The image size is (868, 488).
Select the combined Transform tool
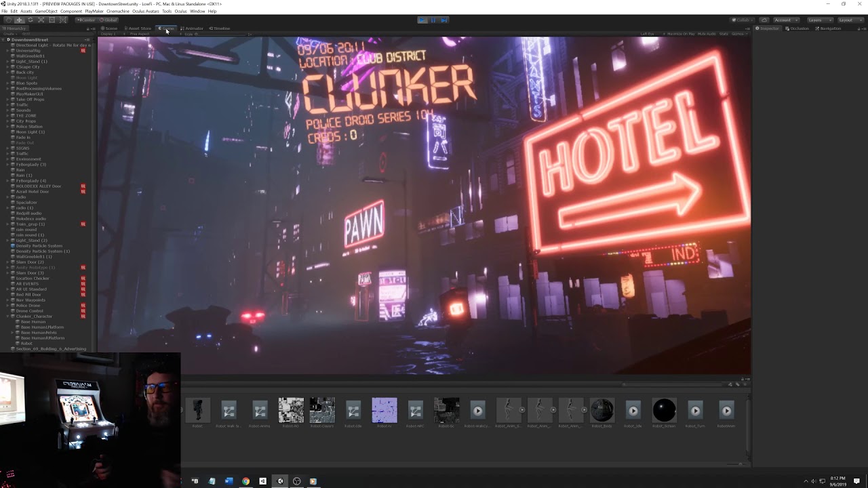(62, 20)
